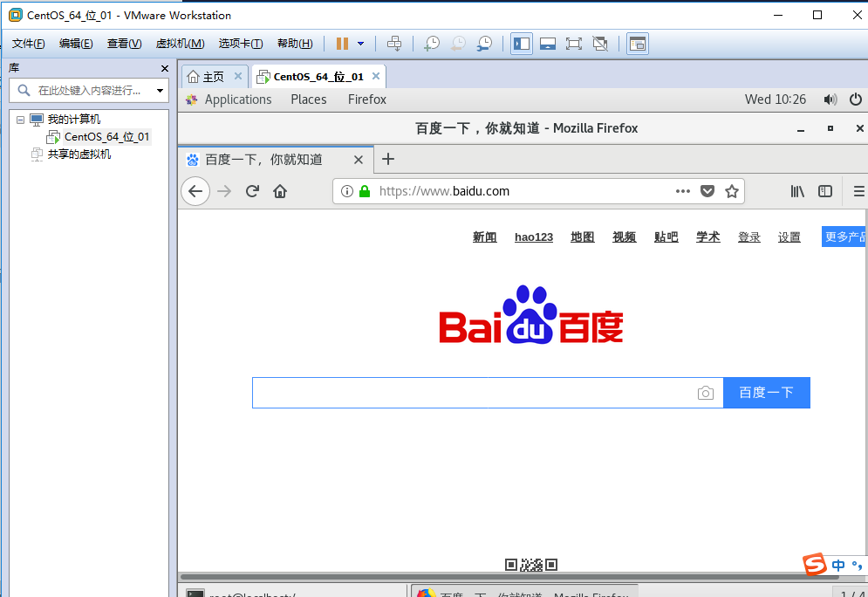Pause the virtual machine
This screenshot has height=597, width=868.
pyautogui.click(x=342, y=43)
